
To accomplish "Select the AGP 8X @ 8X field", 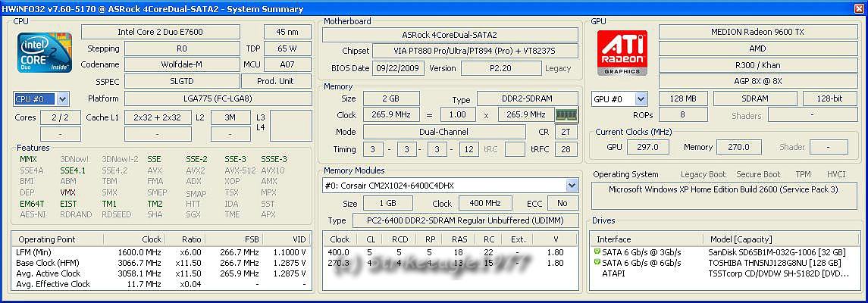I will [x=757, y=81].
